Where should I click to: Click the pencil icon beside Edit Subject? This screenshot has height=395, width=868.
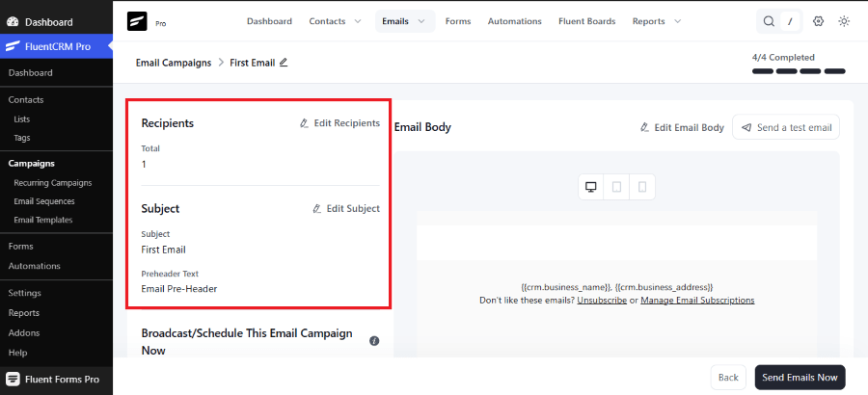tap(316, 208)
